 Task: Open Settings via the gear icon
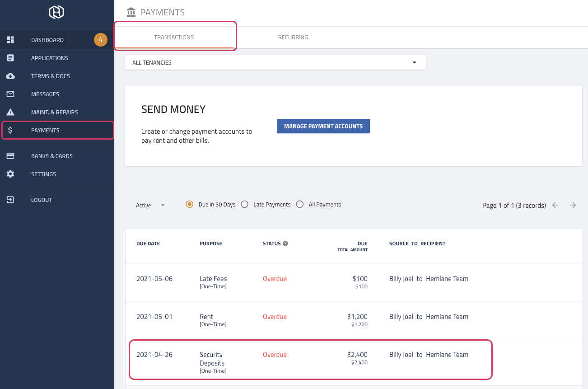tap(10, 174)
